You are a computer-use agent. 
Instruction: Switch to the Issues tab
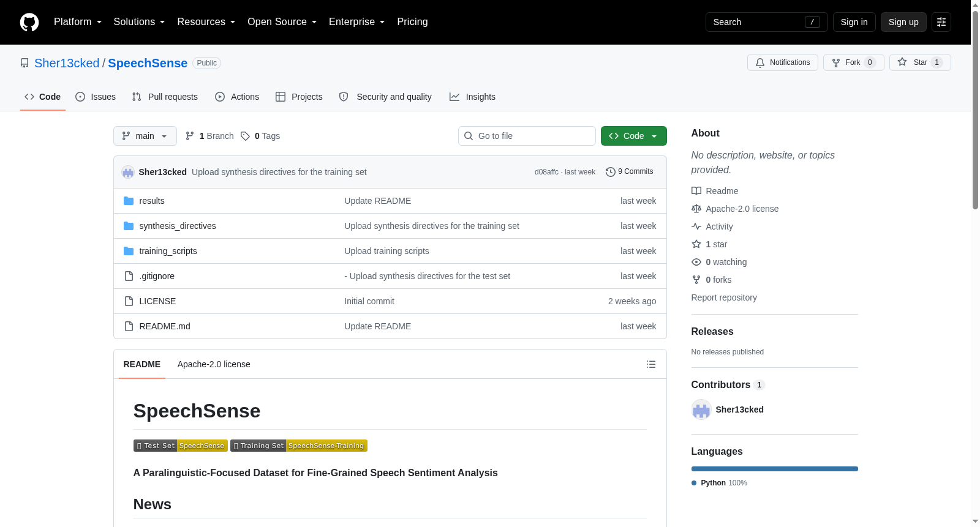(96, 97)
